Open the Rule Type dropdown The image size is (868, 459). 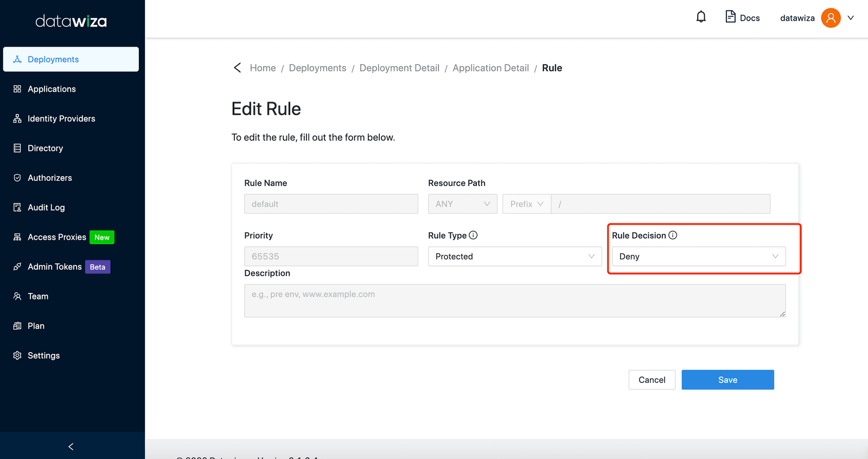515,257
